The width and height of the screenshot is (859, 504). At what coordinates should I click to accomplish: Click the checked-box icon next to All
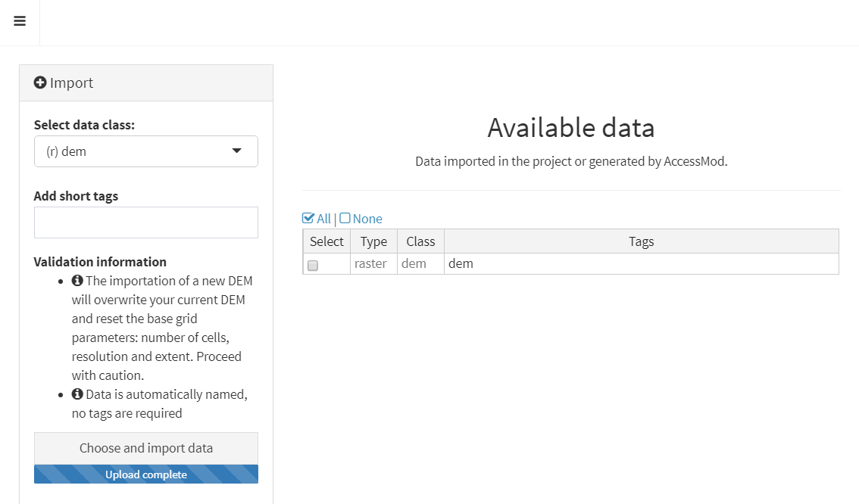click(308, 219)
